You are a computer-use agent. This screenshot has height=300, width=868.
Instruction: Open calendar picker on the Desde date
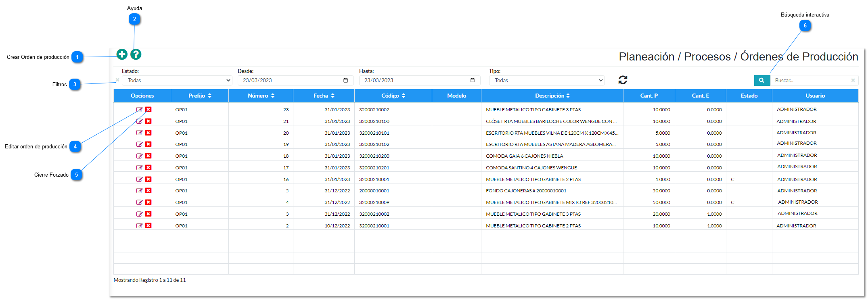coord(345,80)
